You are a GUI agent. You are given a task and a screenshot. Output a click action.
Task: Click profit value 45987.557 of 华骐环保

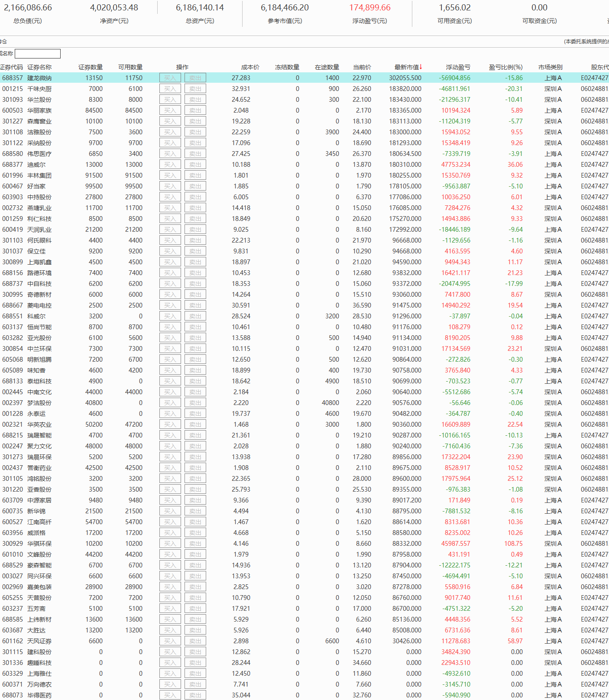[456, 544]
